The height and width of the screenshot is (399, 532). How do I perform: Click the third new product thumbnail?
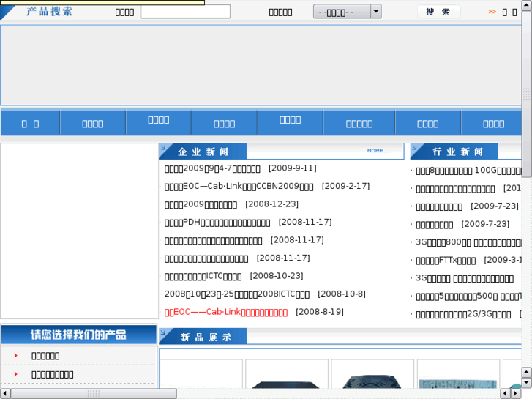tap(372, 374)
